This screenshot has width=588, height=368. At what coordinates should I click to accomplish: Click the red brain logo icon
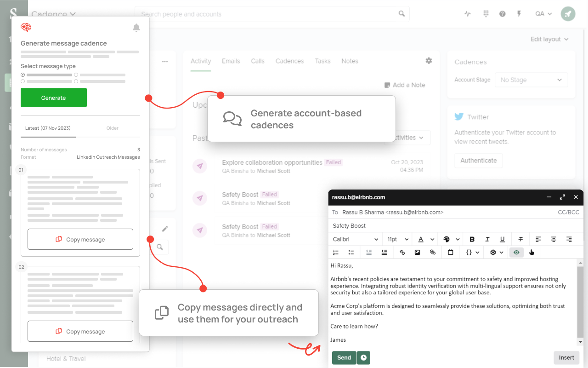tap(26, 28)
